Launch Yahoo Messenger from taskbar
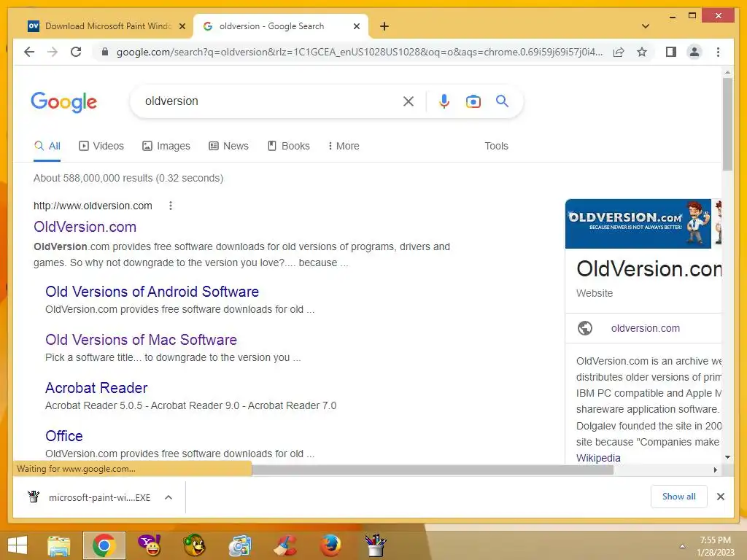This screenshot has width=747, height=560. pos(150,545)
